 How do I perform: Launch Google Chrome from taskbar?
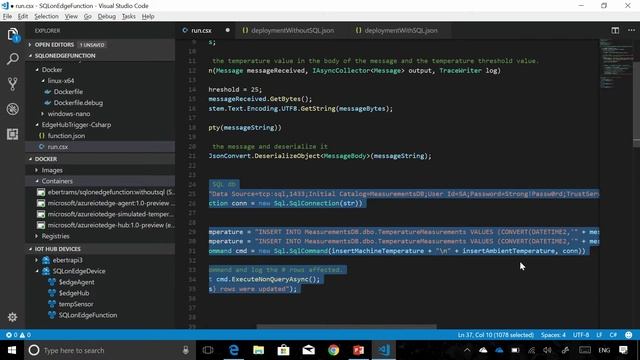click(333, 350)
